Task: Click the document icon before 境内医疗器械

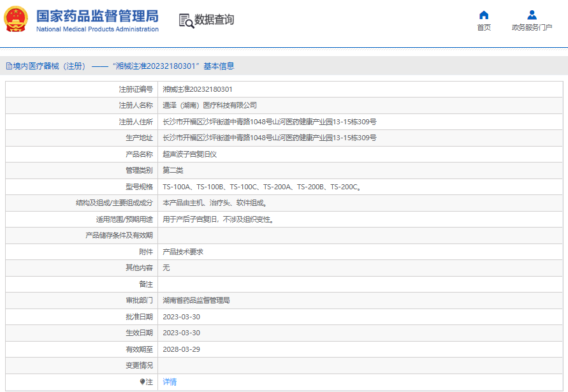Action: click(9, 66)
